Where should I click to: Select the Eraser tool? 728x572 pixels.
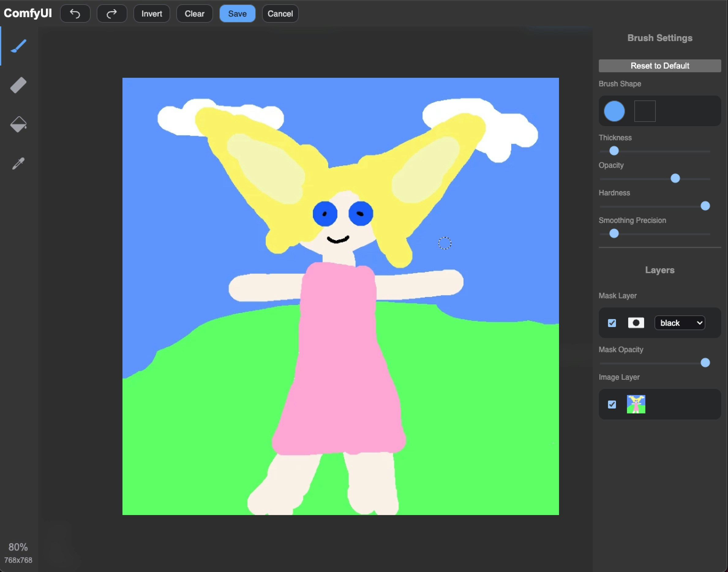tap(18, 85)
